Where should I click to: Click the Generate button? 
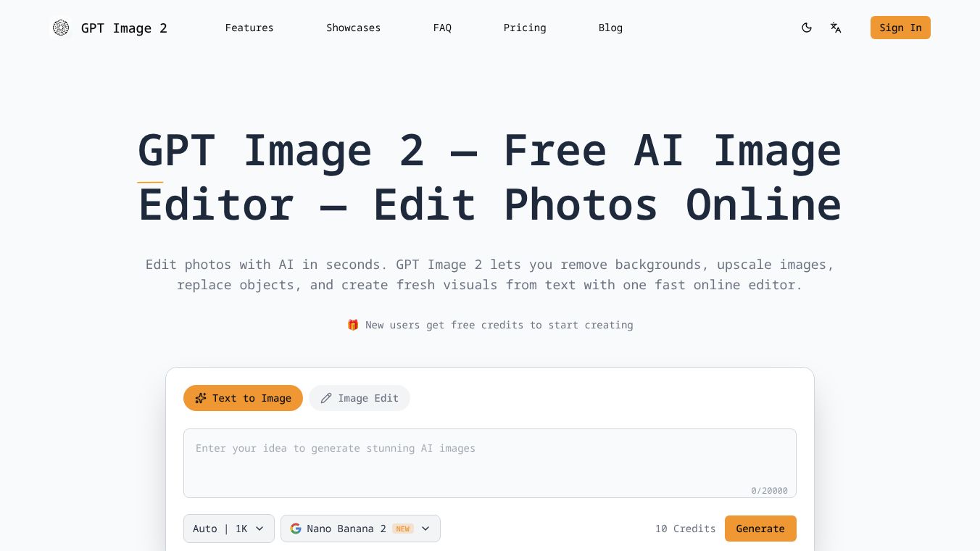click(760, 529)
